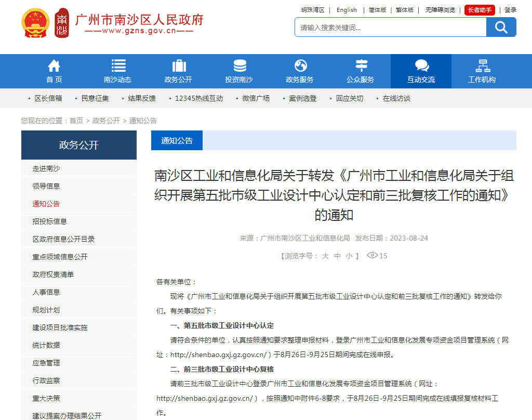Select the 政务公开 briefcase icon
This screenshot has height=420, width=532.
coord(179,66)
